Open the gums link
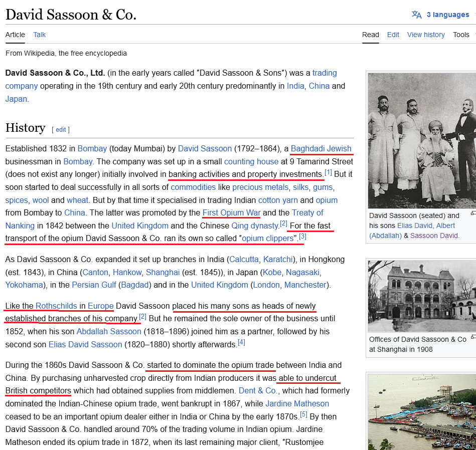 (x=323, y=187)
